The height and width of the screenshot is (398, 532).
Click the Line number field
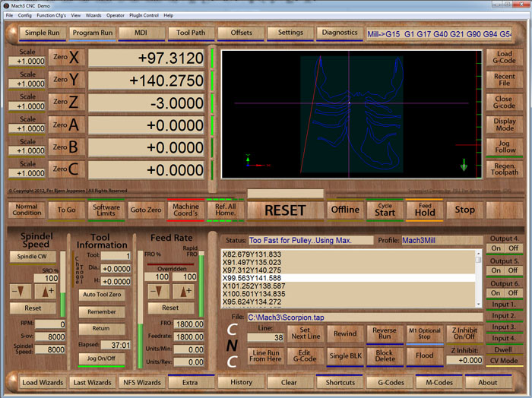[x=266, y=338]
